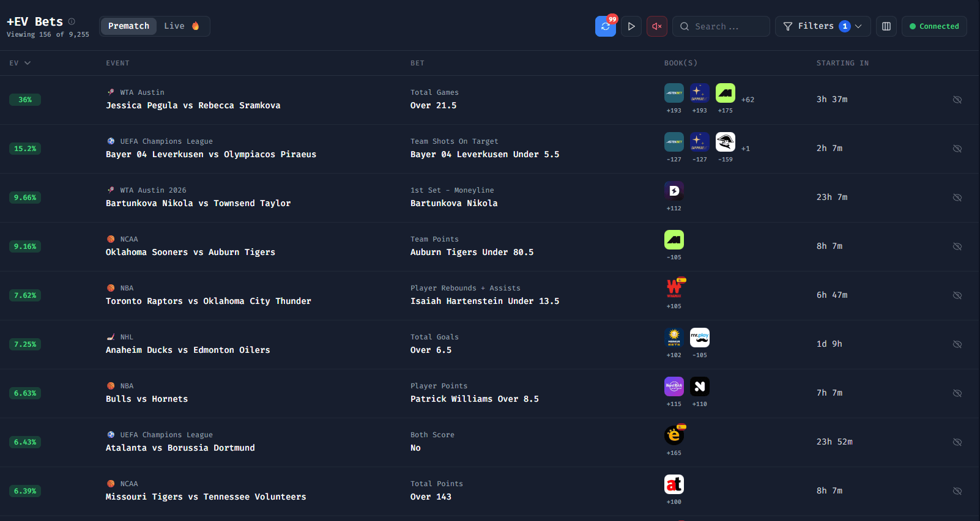Click teal sportsbook icon in Leverkusen row
This screenshot has width=980, height=521.
(674, 142)
